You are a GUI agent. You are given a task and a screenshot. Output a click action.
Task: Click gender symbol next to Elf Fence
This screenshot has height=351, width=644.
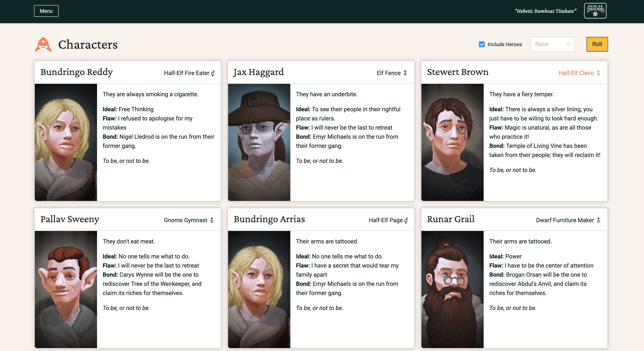point(405,73)
